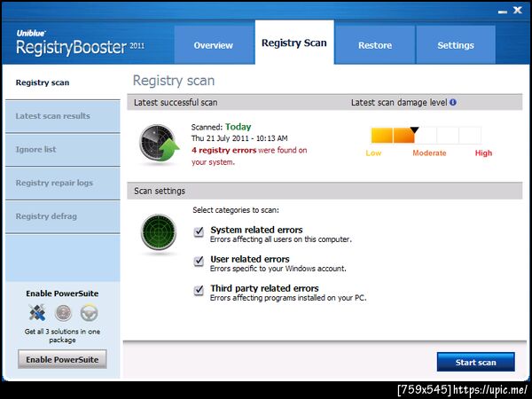Click the 4 registry errors text
532x399 pixels.
point(223,150)
